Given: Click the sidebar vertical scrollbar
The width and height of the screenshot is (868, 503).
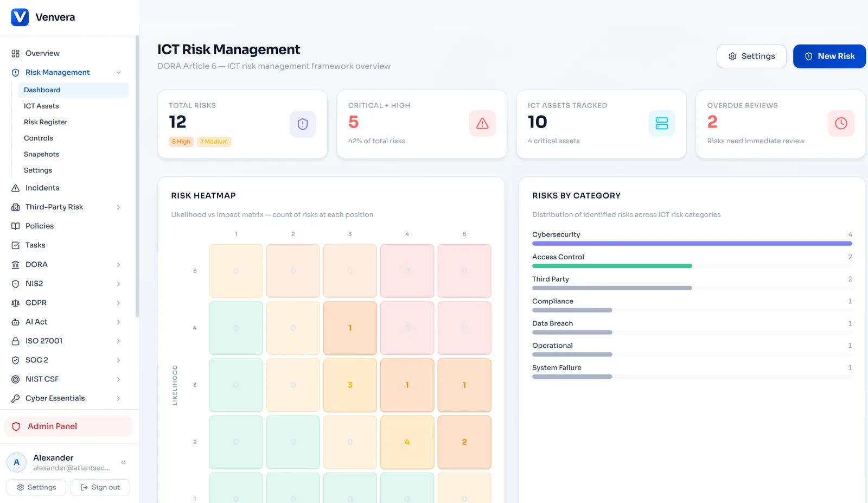Looking at the screenshot, I should [137, 176].
